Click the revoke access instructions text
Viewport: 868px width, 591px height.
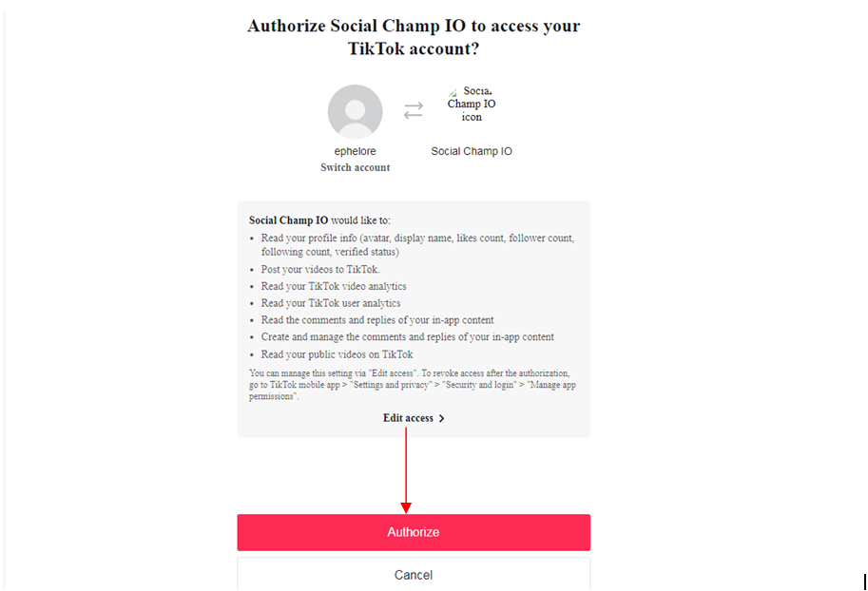pyautogui.click(x=413, y=385)
